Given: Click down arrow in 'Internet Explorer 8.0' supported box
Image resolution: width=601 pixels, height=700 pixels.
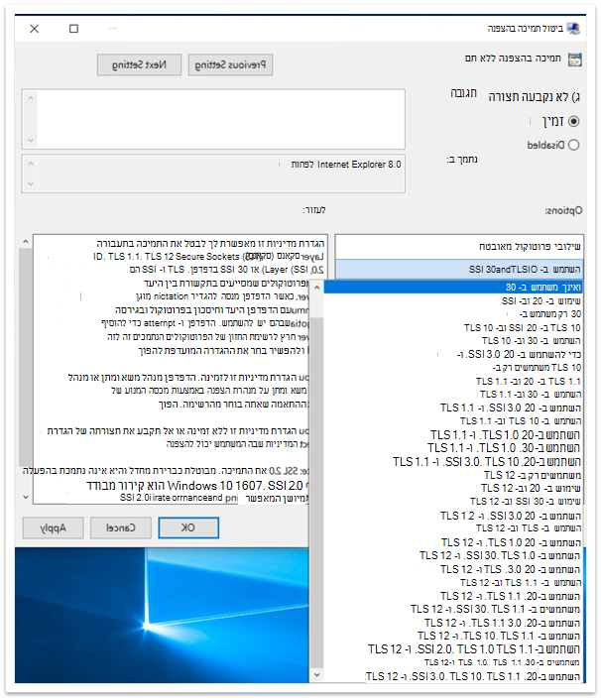Looking at the screenshot, I should [31, 183].
